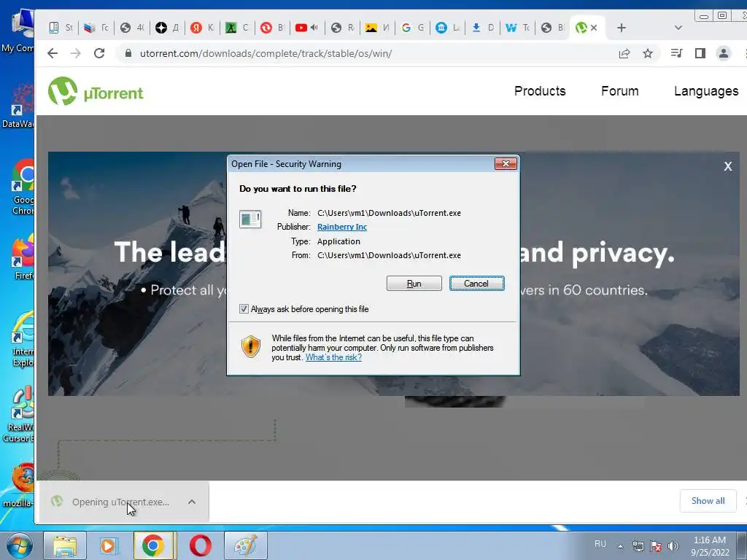Open the Languages menu

tap(706, 91)
